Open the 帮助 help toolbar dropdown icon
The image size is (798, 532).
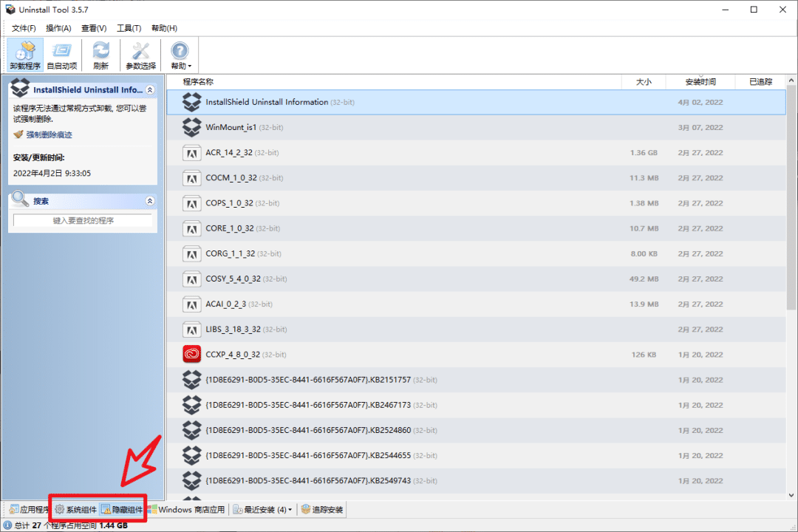180,55
